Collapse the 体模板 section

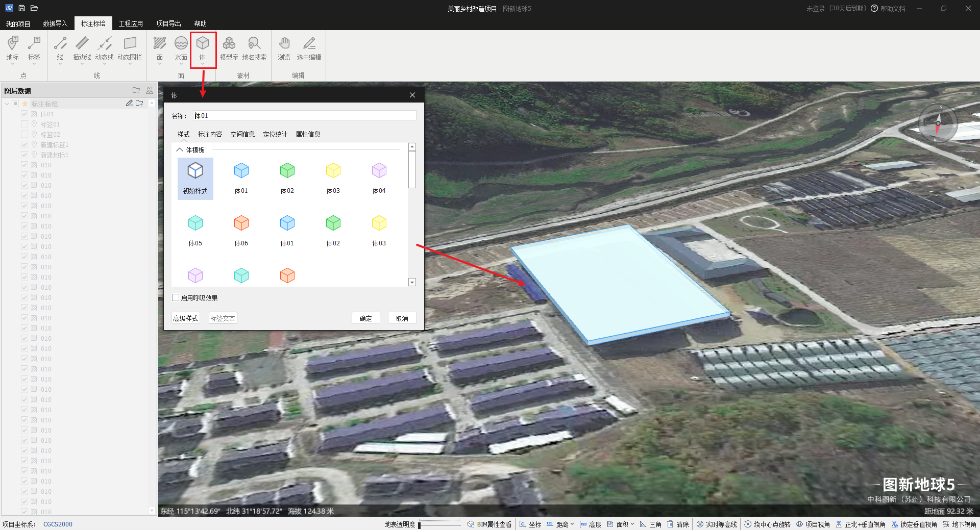[x=180, y=150]
